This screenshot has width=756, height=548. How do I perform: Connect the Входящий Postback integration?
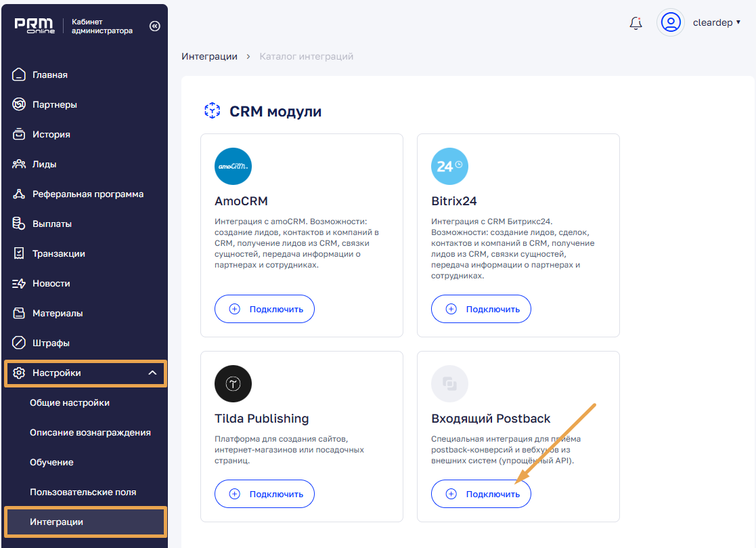(481, 494)
